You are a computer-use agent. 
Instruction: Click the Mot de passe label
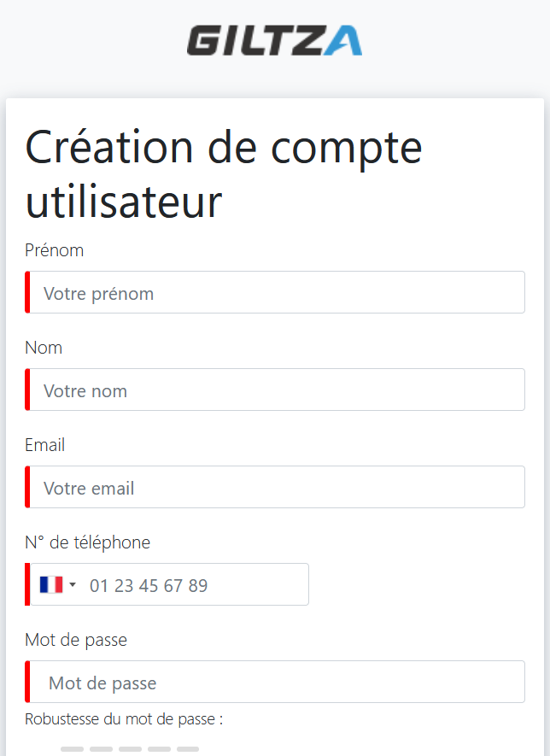pyautogui.click(x=76, y=640)
